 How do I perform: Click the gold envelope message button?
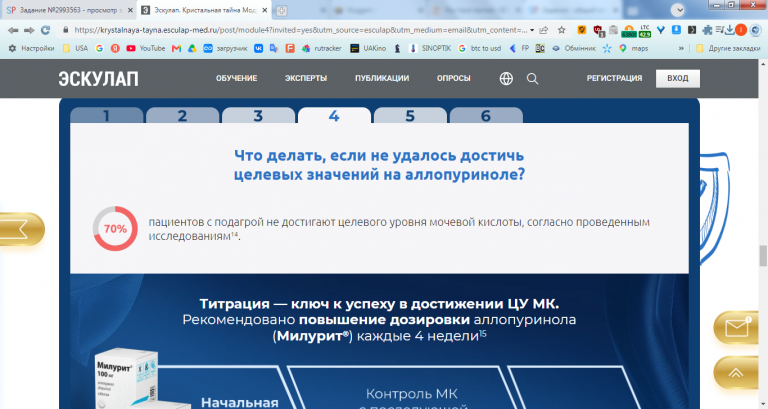pyautogui.click(x=738, y=328)
